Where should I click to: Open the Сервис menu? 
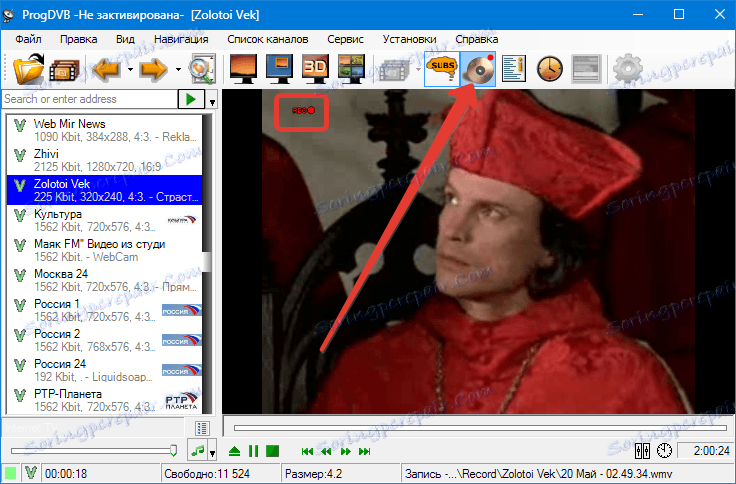point(345,39)
